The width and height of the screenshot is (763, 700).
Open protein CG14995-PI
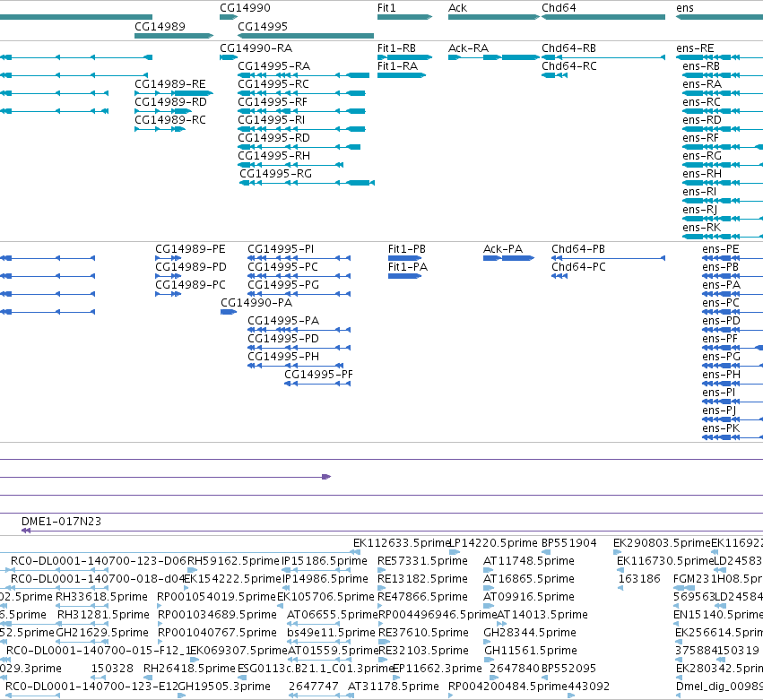[x=281, y=249]
